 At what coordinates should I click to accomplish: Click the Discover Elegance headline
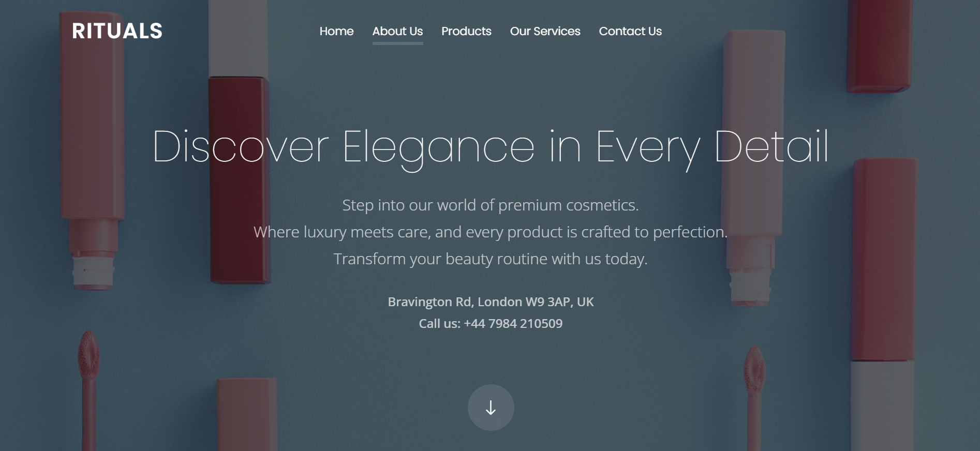pyautogui.click(x=491, y=148)
